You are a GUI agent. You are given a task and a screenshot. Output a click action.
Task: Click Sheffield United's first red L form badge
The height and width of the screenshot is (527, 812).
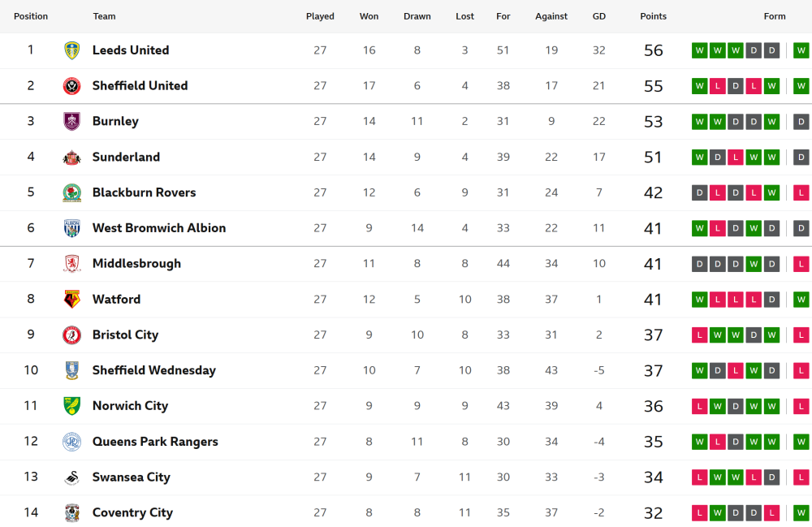717,86
